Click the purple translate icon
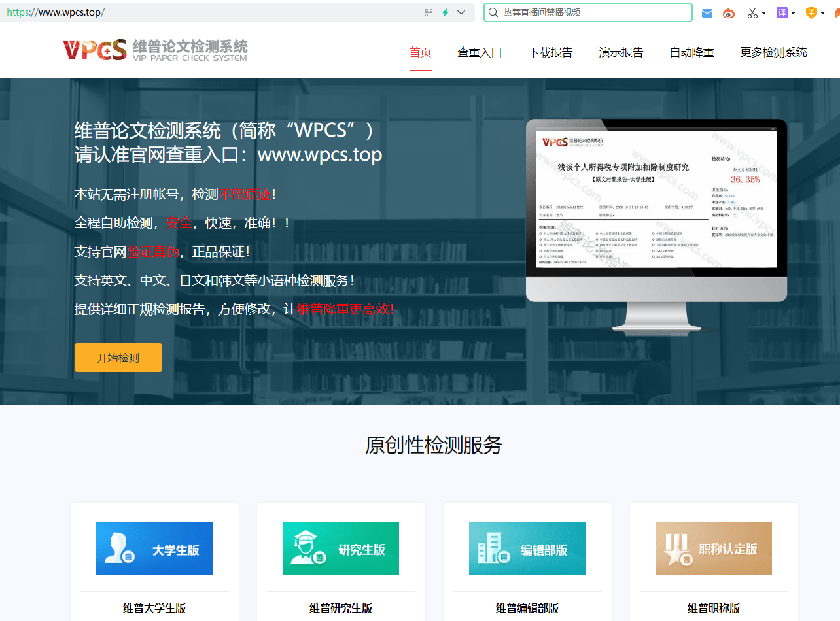This screenshot has width=840, height=621. click(782, 12)
